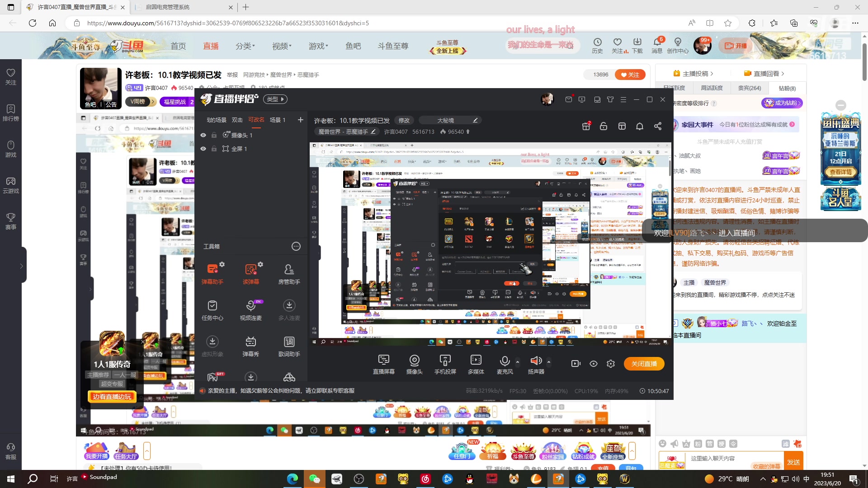Toggle the lock on the 摄像头 1 layer
The height and width of the screenshot is (488, 868).
point(214,135)
